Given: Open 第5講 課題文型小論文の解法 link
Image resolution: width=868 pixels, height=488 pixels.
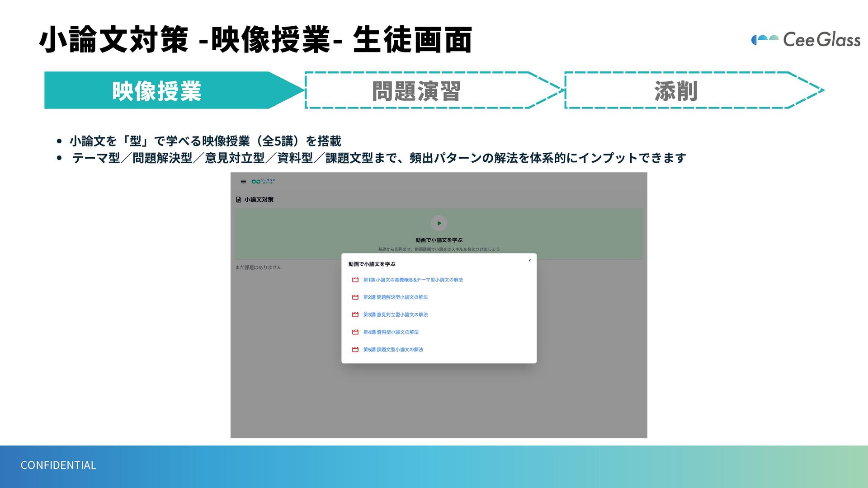Looking at the screenshot, I should (x=393, y=350).
